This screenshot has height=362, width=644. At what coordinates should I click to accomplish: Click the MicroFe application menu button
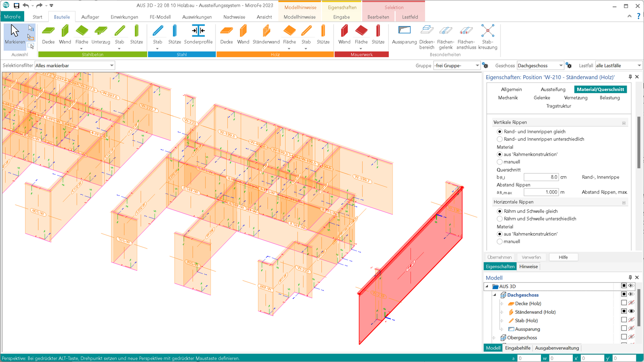[x=12, y=16]
